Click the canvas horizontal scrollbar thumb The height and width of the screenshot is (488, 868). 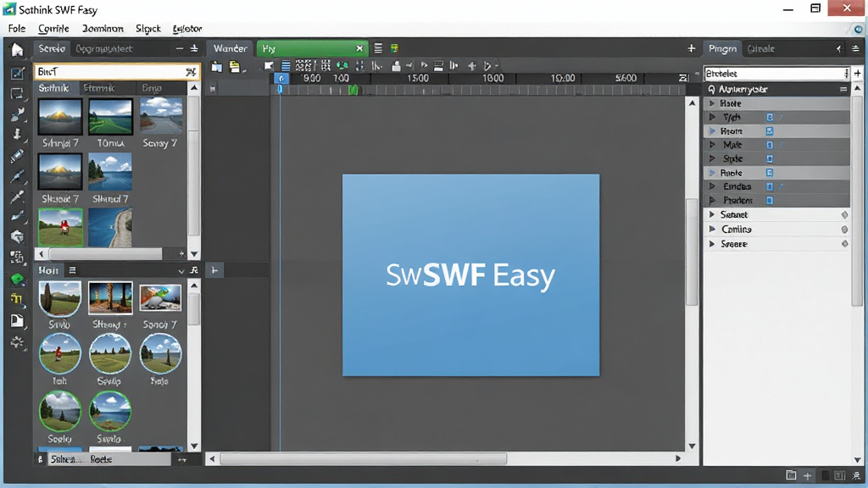pyautogui.click(x=363, y=458)
